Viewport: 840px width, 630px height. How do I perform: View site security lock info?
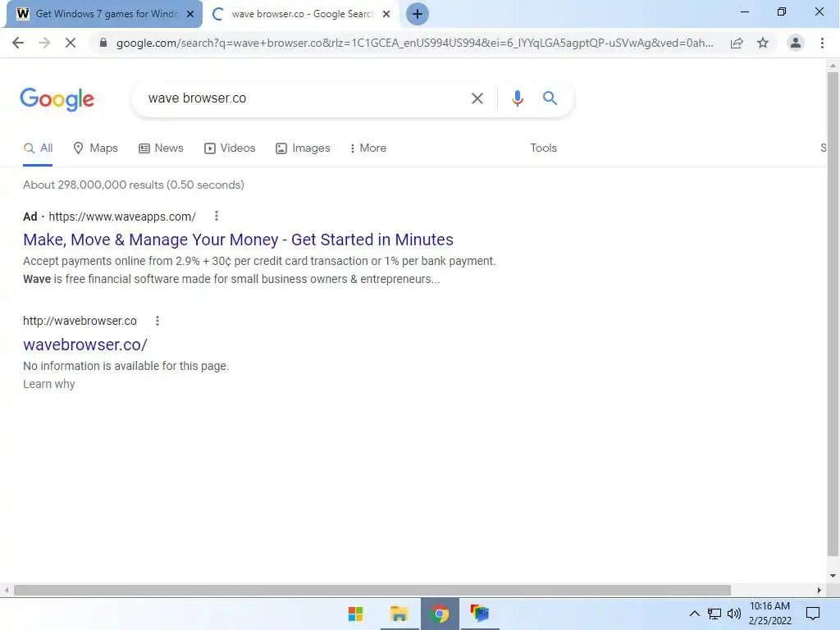(103, 43)
